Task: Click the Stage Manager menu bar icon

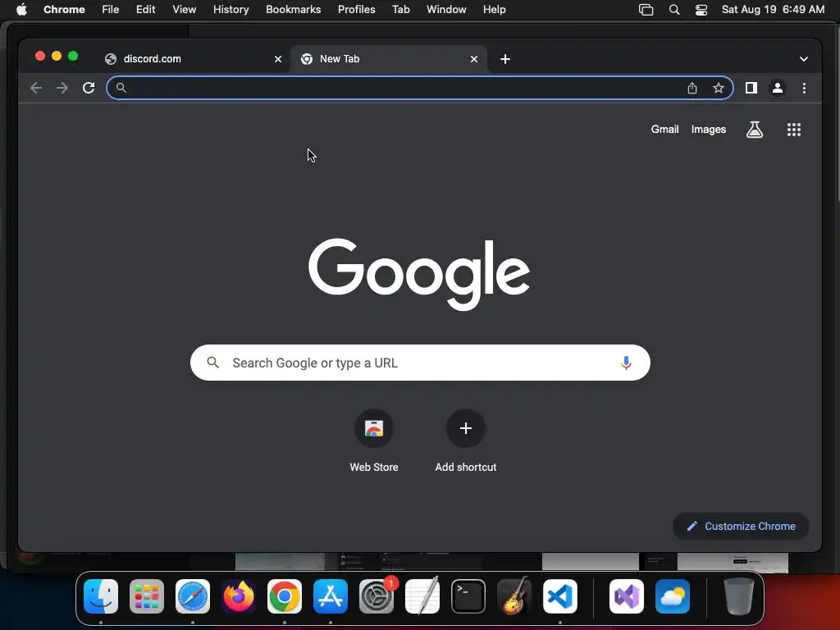Action: pyautogui.click(x=646, y=10)
